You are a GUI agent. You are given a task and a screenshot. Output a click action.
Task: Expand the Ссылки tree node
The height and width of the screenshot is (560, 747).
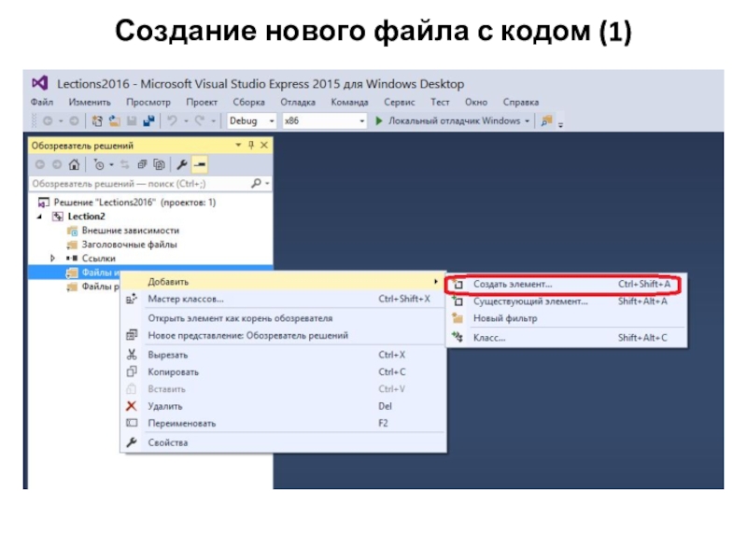tap(53, 259)
